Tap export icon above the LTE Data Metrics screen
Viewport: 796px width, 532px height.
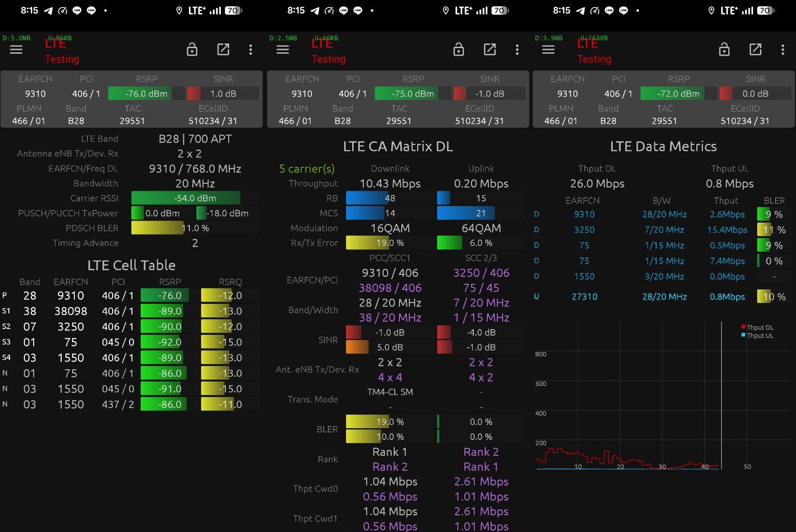point(755,50)
